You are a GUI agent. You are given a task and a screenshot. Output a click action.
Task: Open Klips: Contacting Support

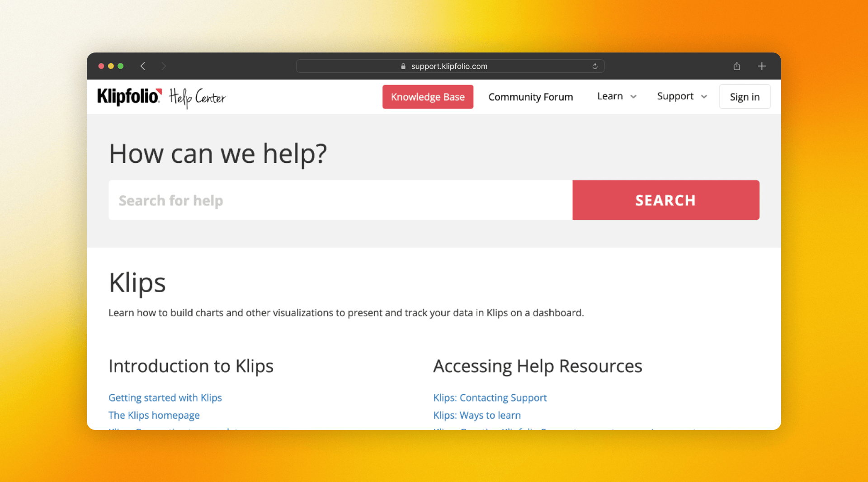coord(490,397)
